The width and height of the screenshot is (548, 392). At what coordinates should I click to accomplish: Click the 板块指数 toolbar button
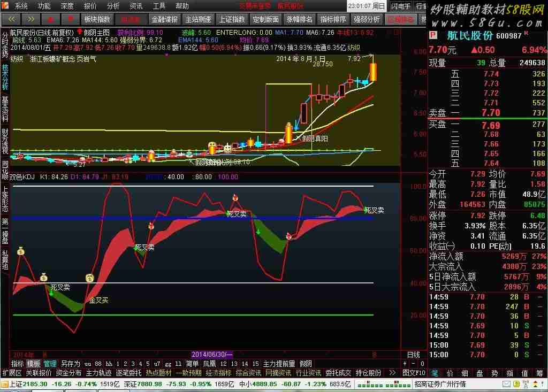tap(97, 19)
